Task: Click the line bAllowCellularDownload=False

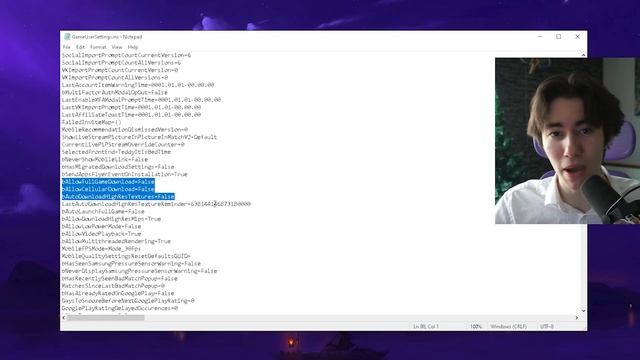Action: 108,189
